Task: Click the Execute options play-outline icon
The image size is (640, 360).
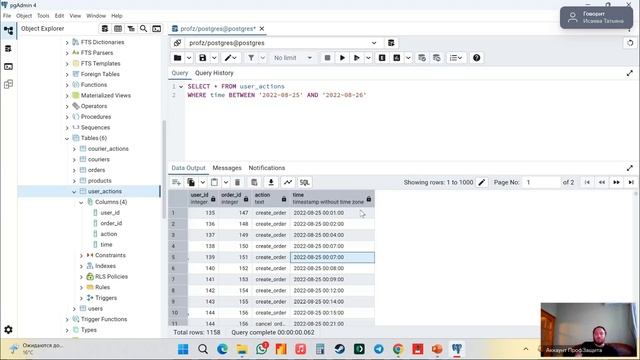Action: pos(357,58)
